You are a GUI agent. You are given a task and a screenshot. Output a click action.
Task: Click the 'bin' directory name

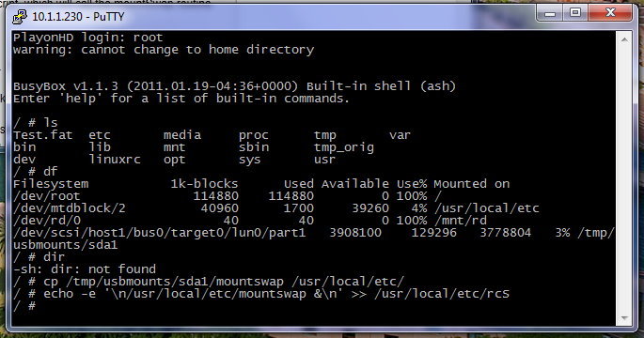click(24, 147)
